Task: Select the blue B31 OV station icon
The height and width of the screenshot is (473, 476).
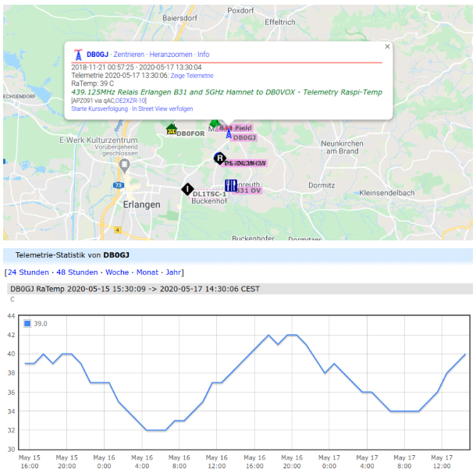Action: point(231,185)
